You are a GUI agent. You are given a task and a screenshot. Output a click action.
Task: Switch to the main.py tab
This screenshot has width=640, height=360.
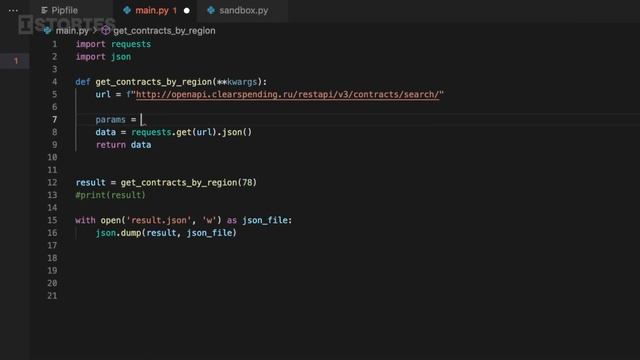pyautogui.click(x=156, y=10)
